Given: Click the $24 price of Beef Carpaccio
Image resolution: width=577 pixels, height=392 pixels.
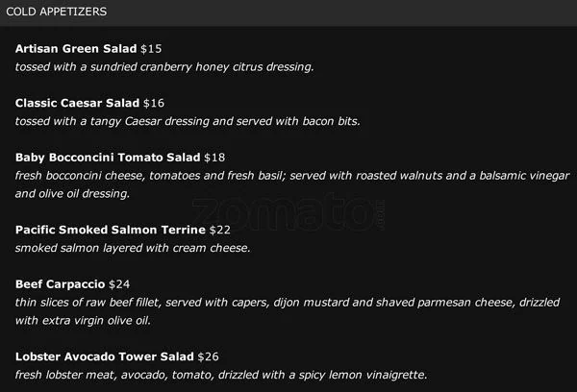Looking at the screenshot, I should [x=120, y=284].
